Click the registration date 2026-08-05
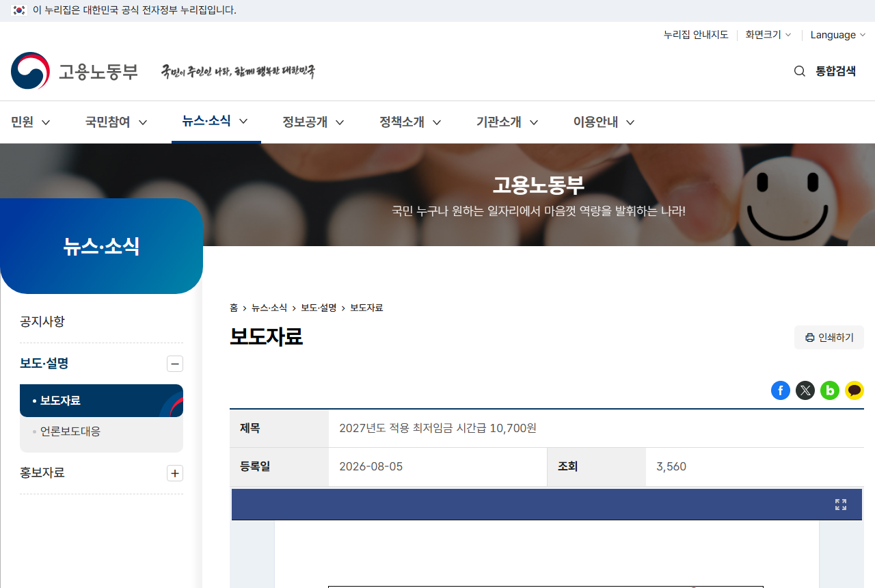 (x=371, y=467)
